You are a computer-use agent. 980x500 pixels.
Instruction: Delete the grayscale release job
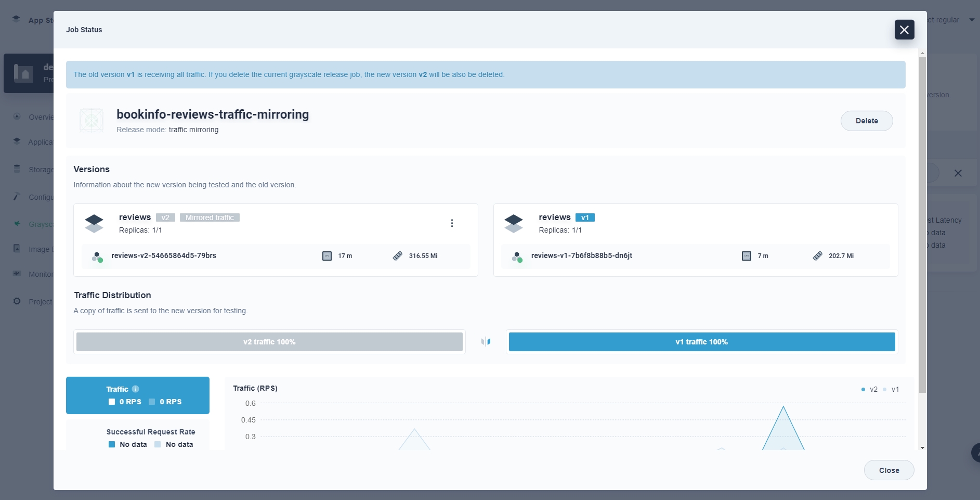click(x=867, y=121)
